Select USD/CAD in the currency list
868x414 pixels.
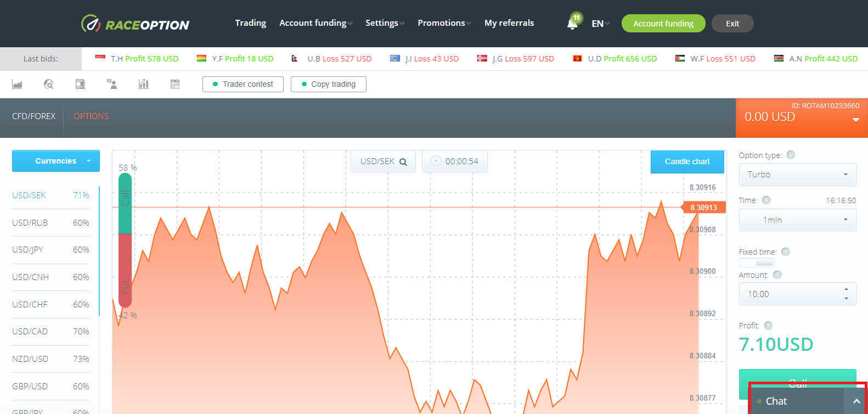50,332
